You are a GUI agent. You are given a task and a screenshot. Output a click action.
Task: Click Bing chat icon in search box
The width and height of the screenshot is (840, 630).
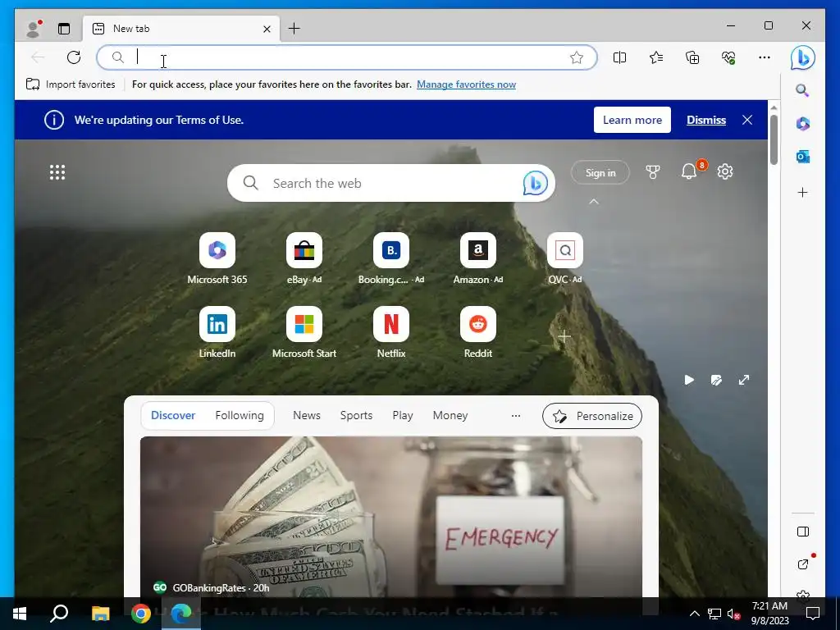click(x=535, y=183)
